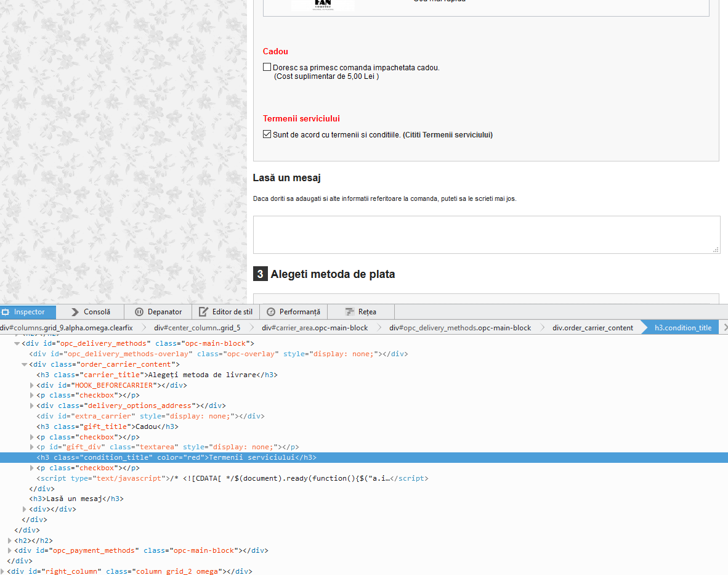Grab the textarea resize handle corner
The image size is (728, 575).
(716, 250)
